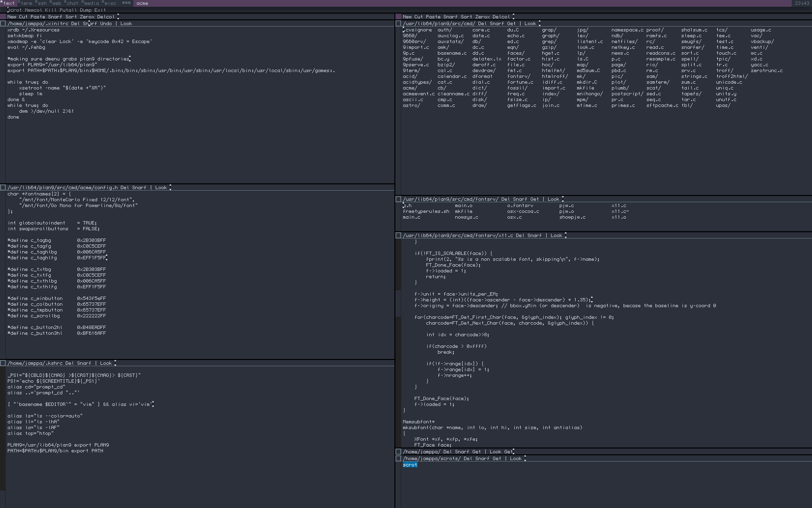Click the *** layout symbol in the dwm bar
This screenshot has width=812, height=508.
126,3
